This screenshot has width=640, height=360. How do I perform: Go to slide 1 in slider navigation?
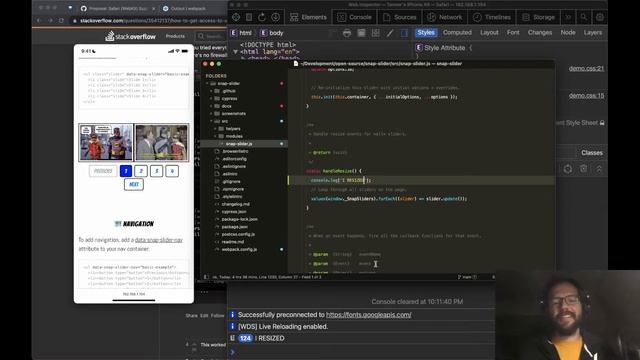pos(126,171)
